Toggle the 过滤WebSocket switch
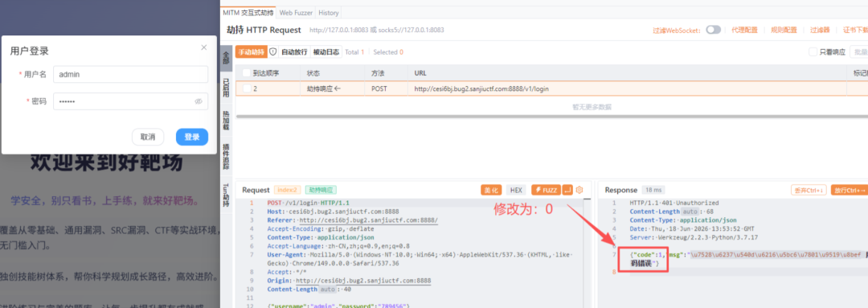The width and height of the screenshot is (868, 308). coord(713,30)
